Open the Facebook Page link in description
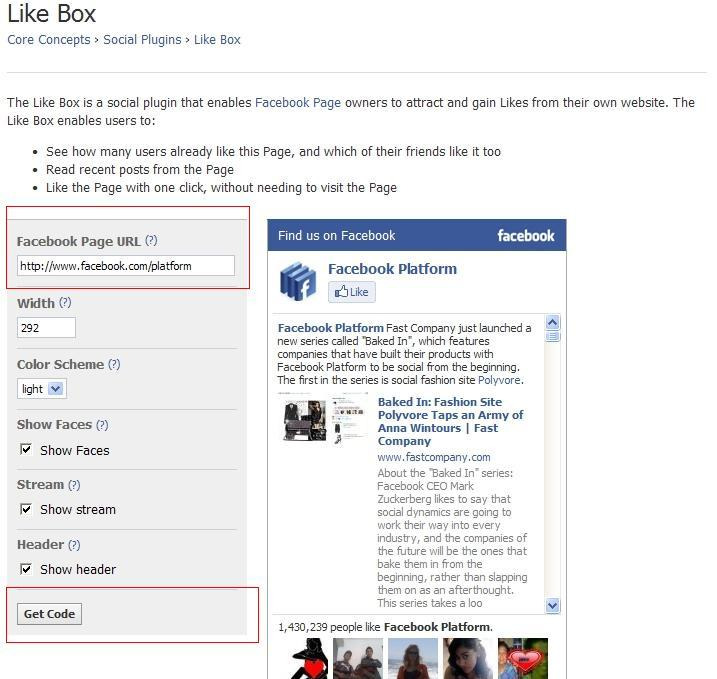This screenshot has width=717, height=679. (x=298, y=102)
